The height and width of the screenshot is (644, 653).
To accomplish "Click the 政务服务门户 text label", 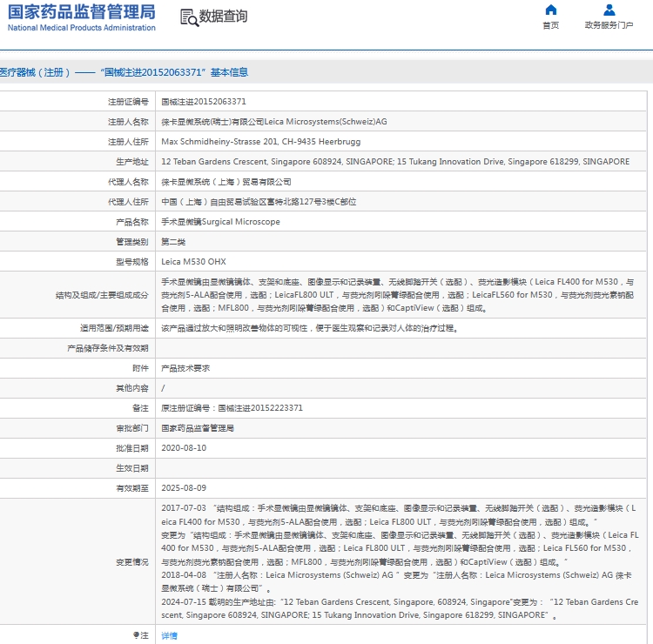I will point(609,25).
